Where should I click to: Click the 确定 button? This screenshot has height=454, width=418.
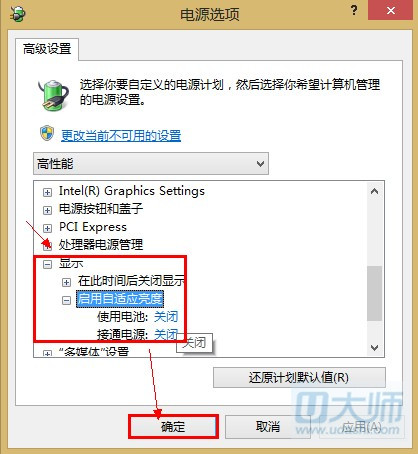(x=173, y=426)
